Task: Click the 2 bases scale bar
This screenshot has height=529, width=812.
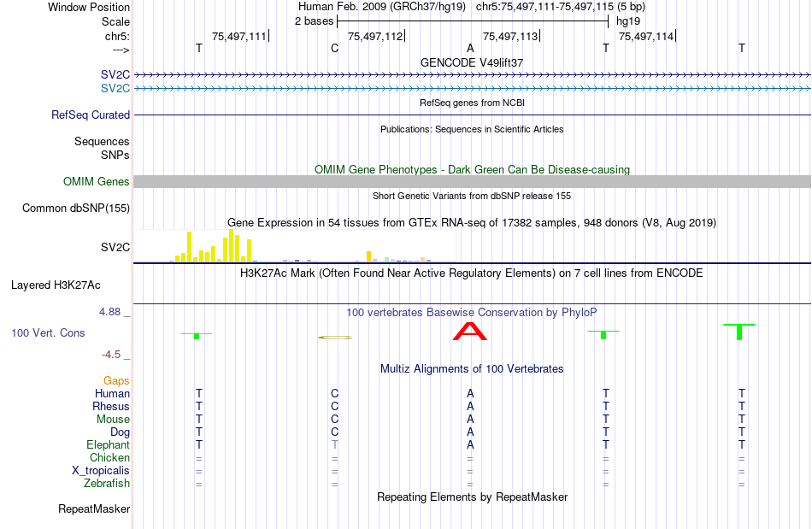Action: click(x=473, y=21)
